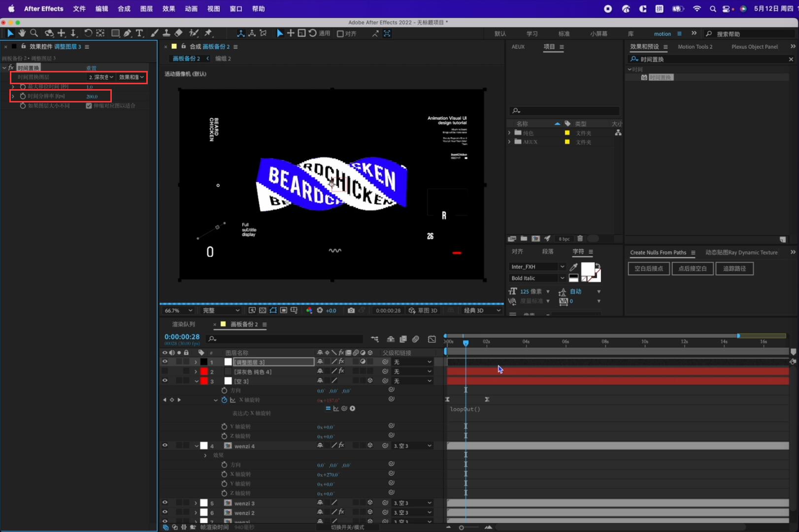799x532 pixels.
Task: Select the Hand tool
Action: click(x=22, y=33)
